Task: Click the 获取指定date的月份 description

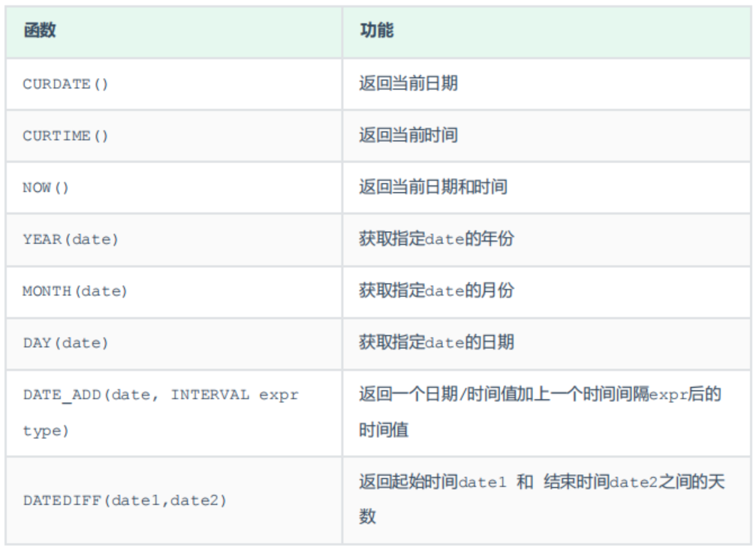Action: click(436, 290)
